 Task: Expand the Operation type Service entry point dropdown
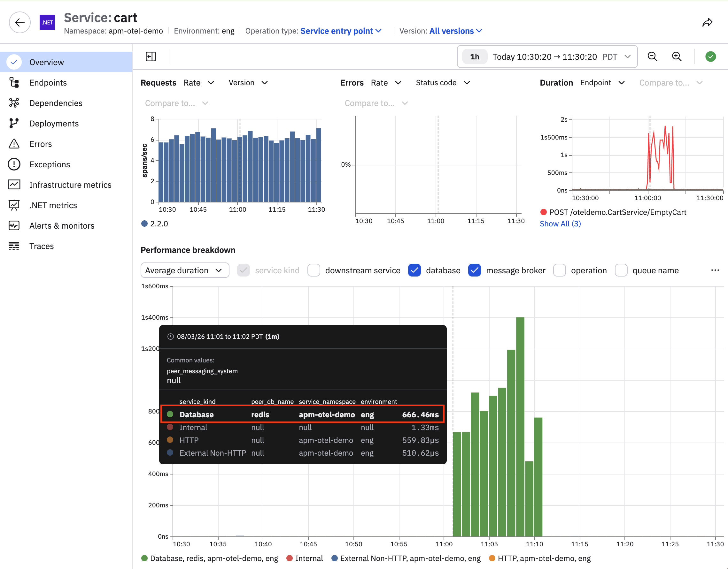point(341,31)
